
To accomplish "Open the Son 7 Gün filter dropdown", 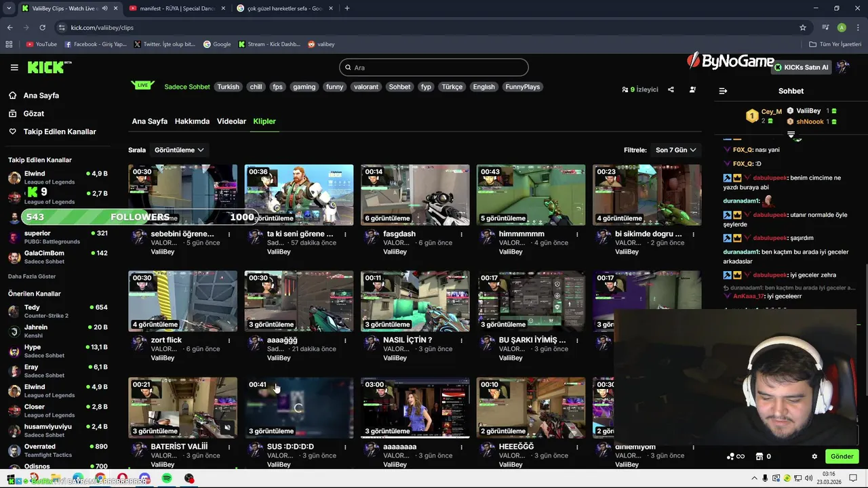I will 675,150.
